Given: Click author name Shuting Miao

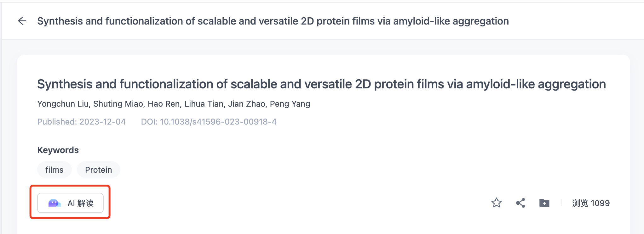Looking at the screenshot, I should point(118,104).
